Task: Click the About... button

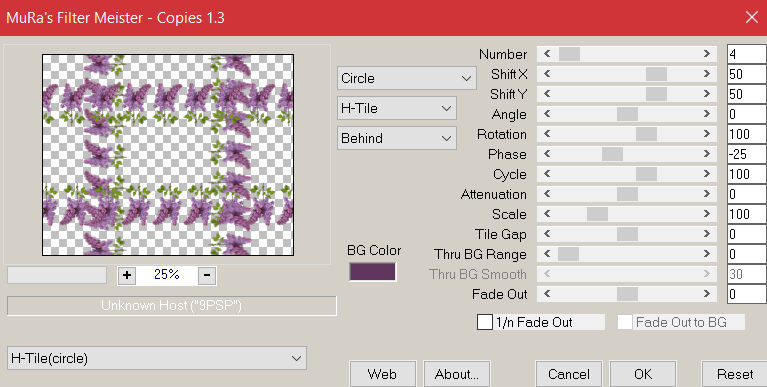Action: (x=456, y=374)
